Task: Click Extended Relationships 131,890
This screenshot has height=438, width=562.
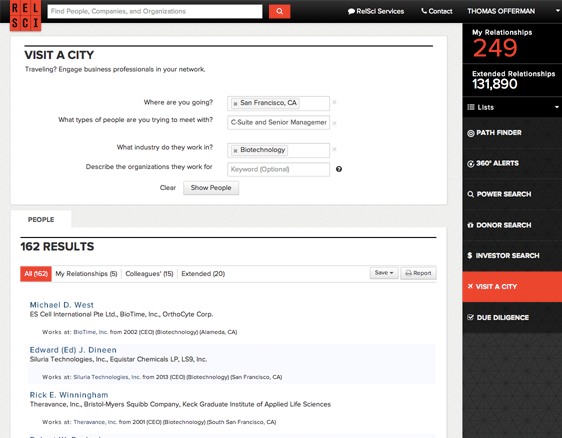Action: click(x=495, y=84)
